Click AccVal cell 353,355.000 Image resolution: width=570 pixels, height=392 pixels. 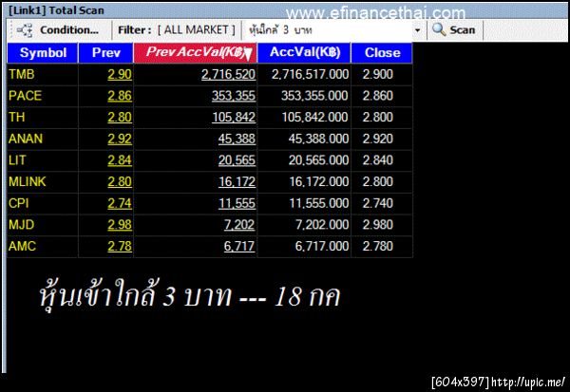(314, 96)
